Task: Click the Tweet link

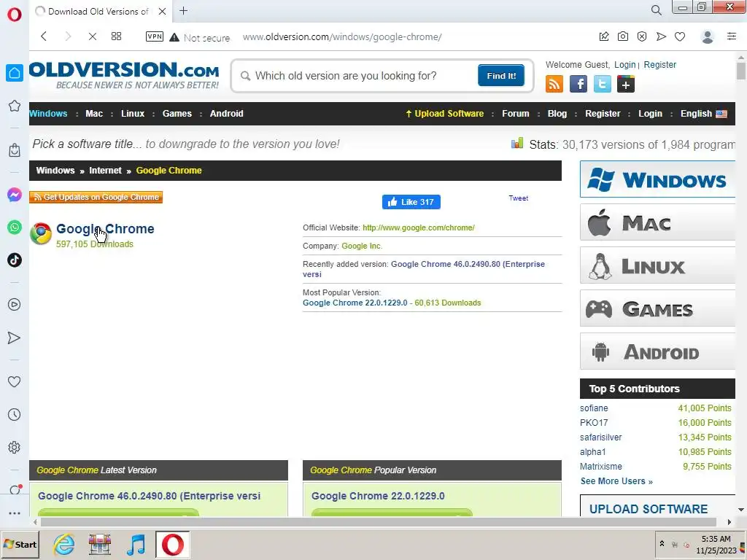Action: (519, 198)
